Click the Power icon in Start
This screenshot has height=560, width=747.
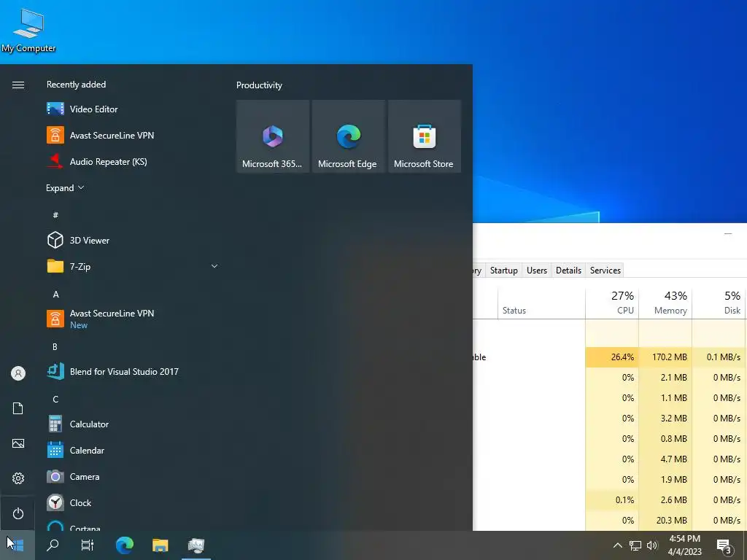point(18,513)
